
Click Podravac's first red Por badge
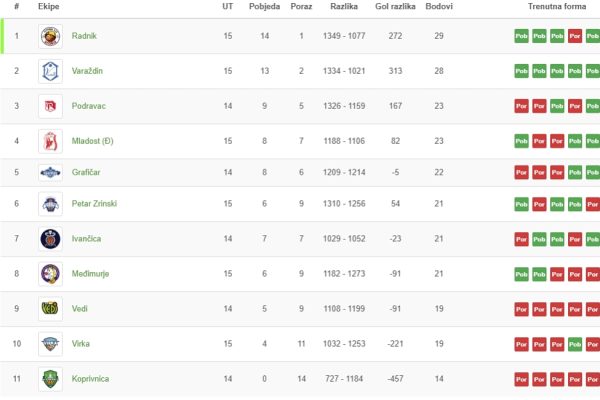pyautogui.click(x=521, y=106)
